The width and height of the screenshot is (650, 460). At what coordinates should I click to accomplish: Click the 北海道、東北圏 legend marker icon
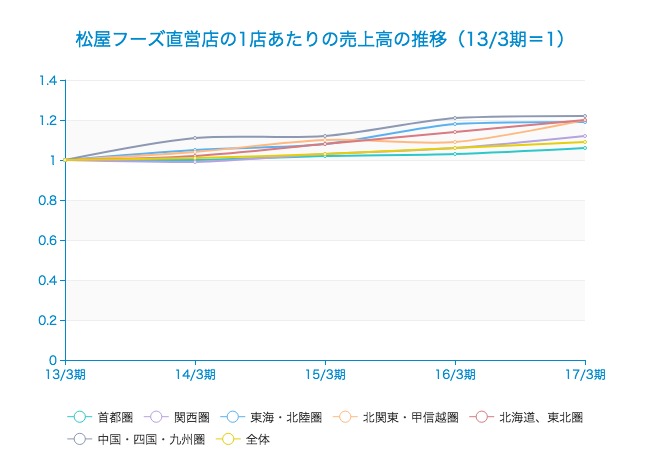[482, 416]
